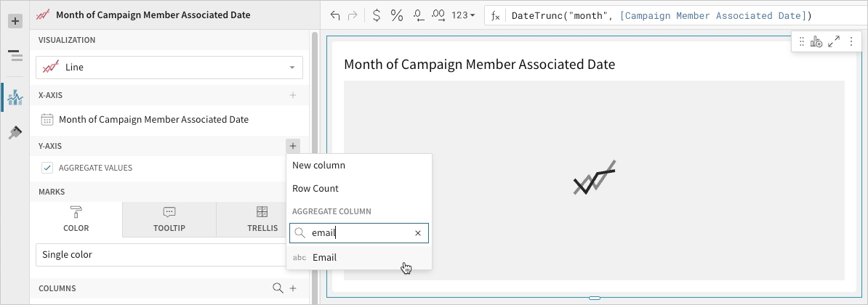Viewport: 868px width, 305px height.
Task: Switch to the Tooltip marks tab
Action: (169, 219)
